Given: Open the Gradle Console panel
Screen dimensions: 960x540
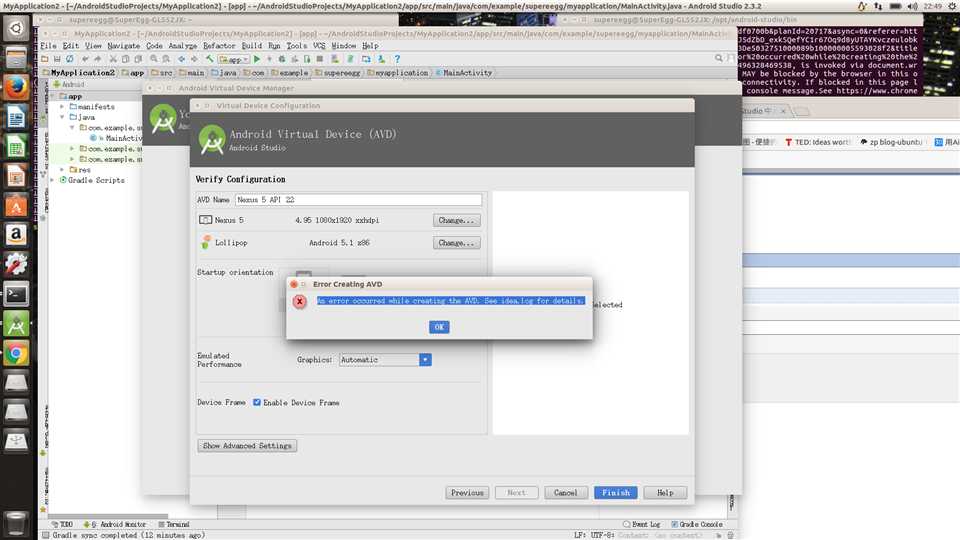Looking at the screenshot, I should tap(697, 524).
